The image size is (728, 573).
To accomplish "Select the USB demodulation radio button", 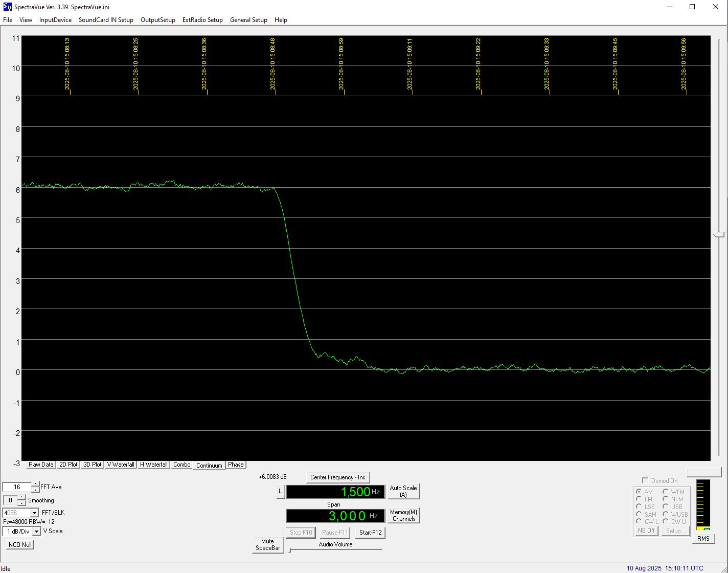I will tap(666, 506).
